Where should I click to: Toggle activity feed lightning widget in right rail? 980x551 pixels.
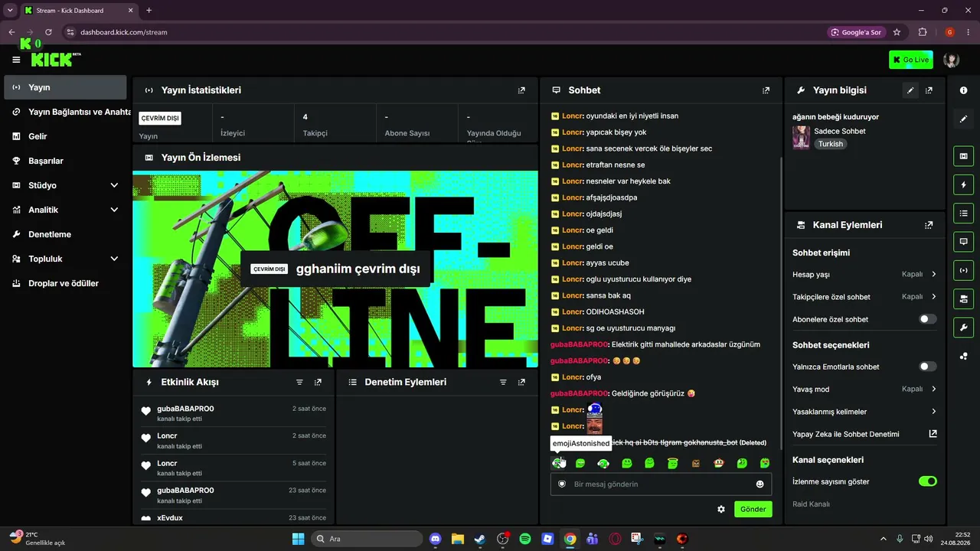tap(963, 184)
